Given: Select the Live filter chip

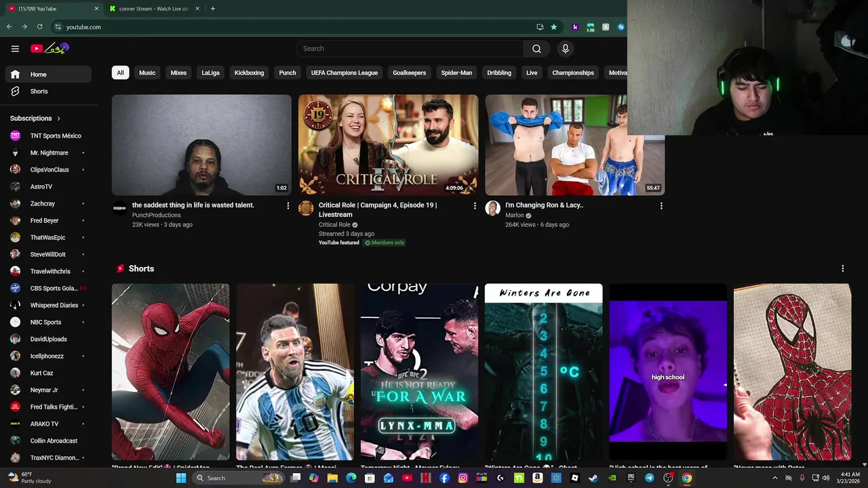Looking at the screenshot, I should coord(532,73).
